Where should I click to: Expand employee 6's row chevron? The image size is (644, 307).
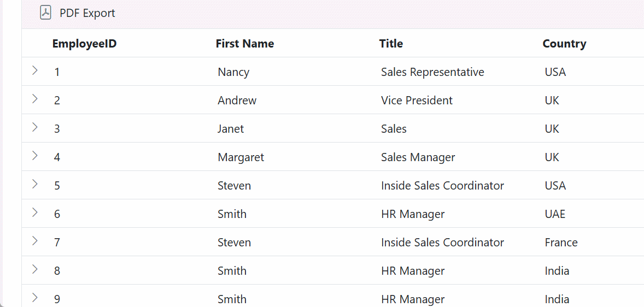point(35,212)
